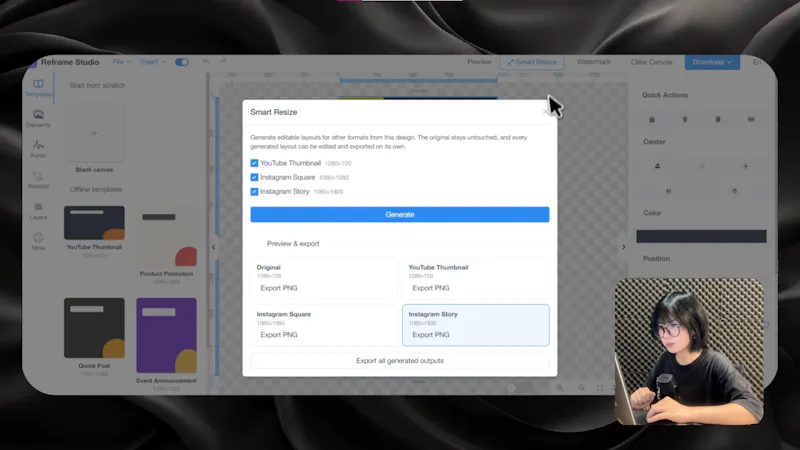Click the Preview button in top bar

point(479,62)
